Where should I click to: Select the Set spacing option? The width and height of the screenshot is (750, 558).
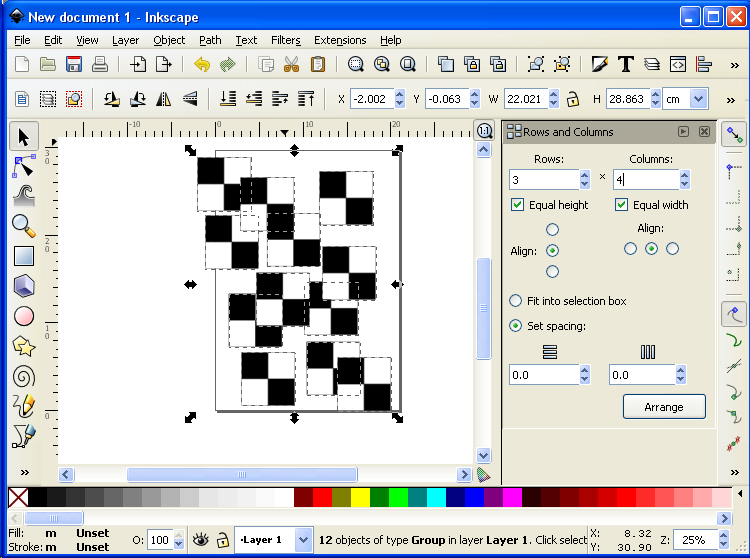pos(548,326)
